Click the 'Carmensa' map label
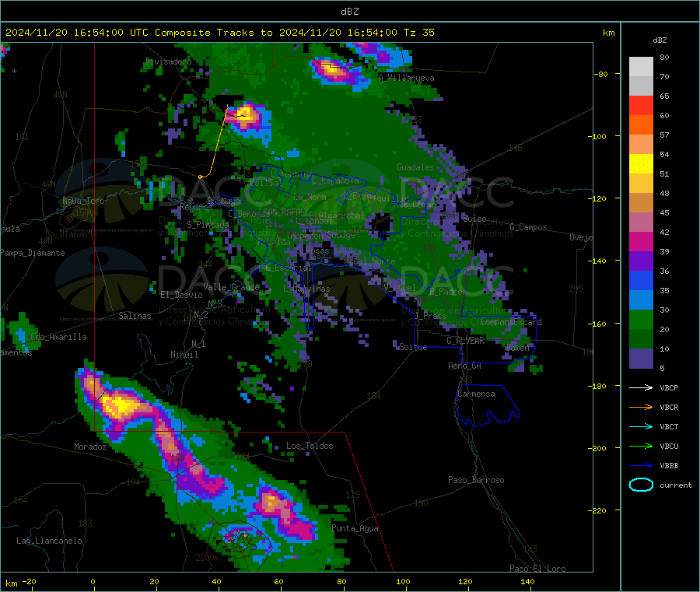This screenshot has width=700, height=592. click(x=476, y=394)
